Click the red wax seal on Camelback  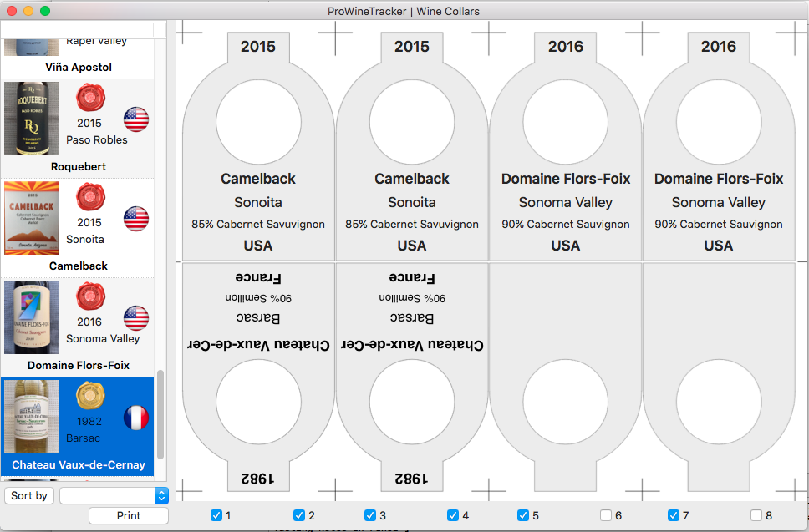(x=89, y=197)
